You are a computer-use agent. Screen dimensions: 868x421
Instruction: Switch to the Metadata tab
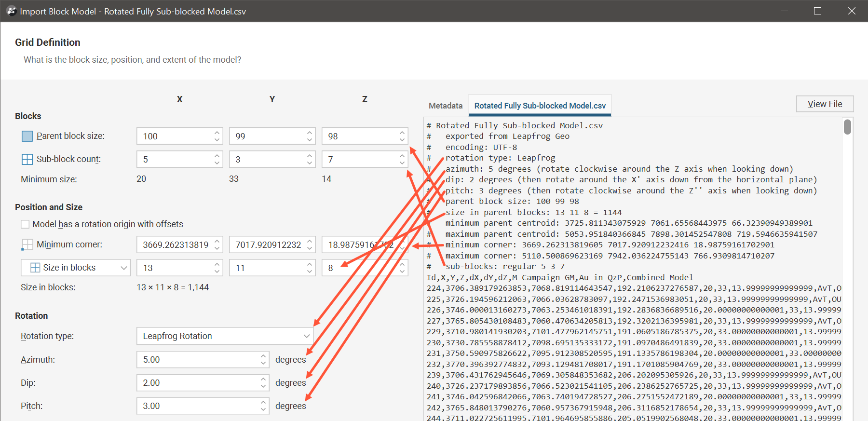pos(445,106)
